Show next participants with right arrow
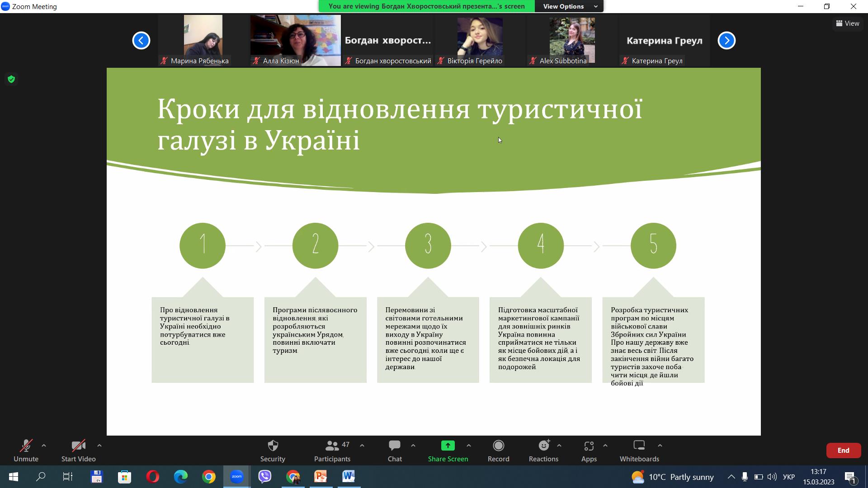Image resolution: width=868 pixels, height=488 pixels. [726, 41]
